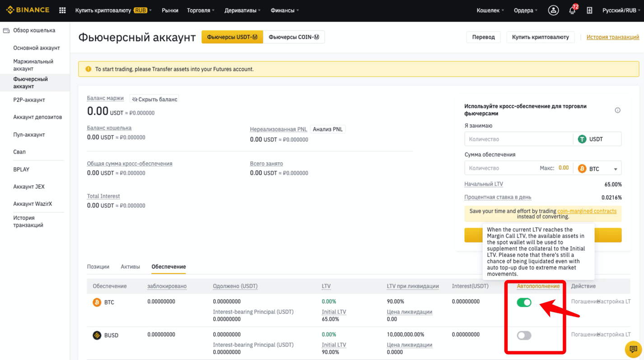Select the Обеспечение tab
Screen dimensions: 644x360
[168, 266]
